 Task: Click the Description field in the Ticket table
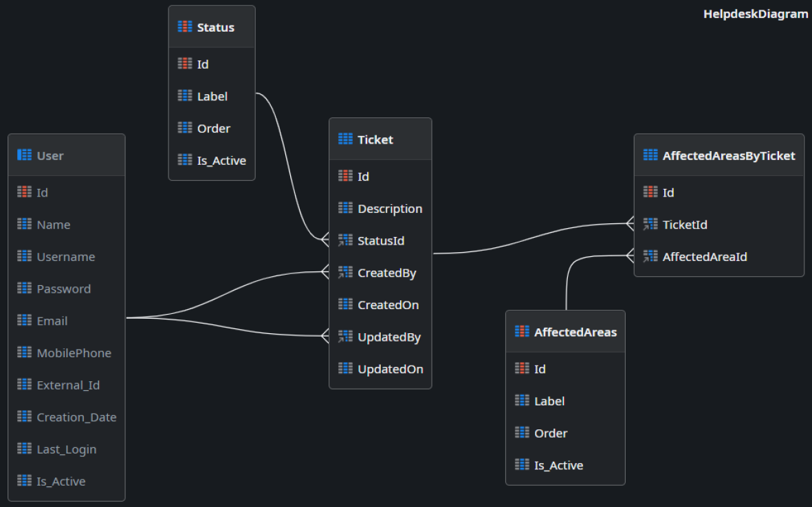click(390, 208)
